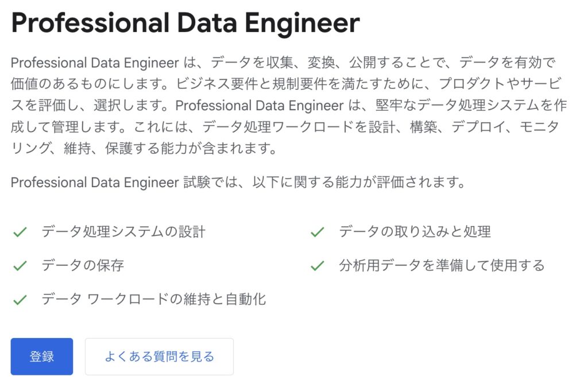Click the blue 登録 button
Viewport: 588px width, 388px height.
pos(41,356)
